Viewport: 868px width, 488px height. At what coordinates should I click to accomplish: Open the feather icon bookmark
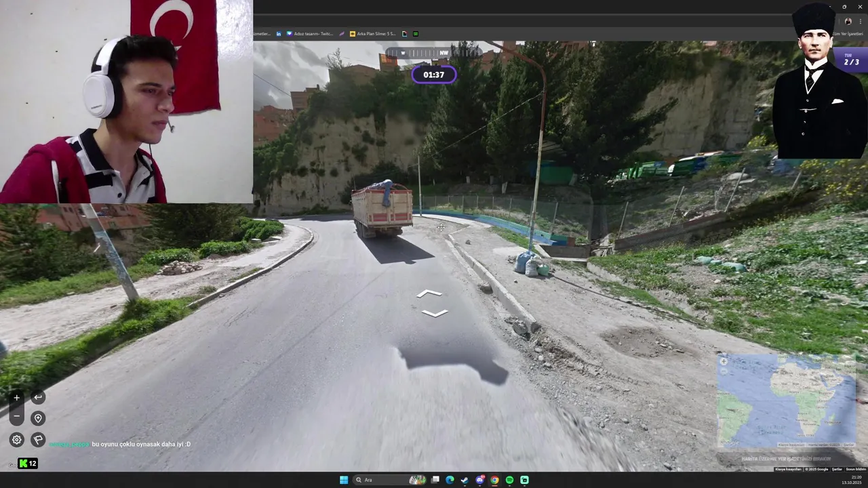pos(342,34)
